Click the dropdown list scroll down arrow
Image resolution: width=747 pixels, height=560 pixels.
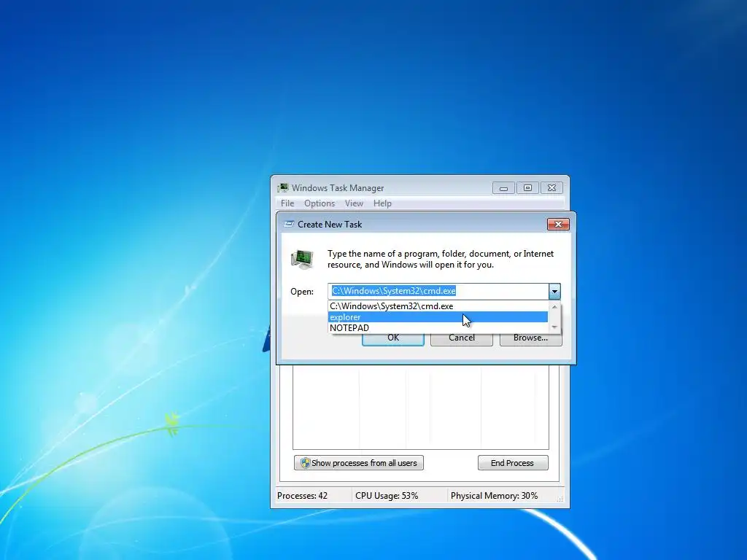tap(554, 327)
